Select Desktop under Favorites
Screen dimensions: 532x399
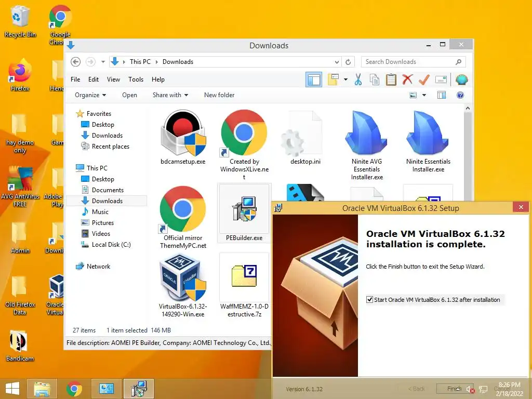(x=103, y=125)
